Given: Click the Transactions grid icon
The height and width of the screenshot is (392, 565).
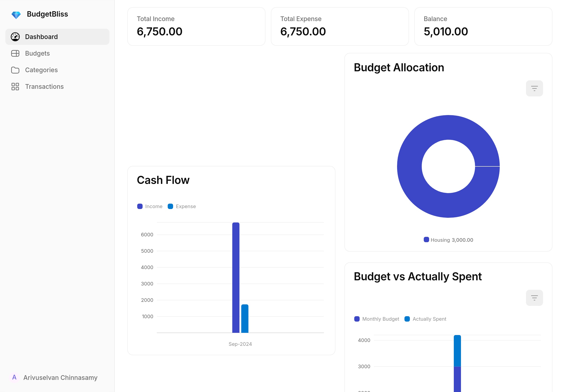Looking at the screenshot, I should click(15, 87).
